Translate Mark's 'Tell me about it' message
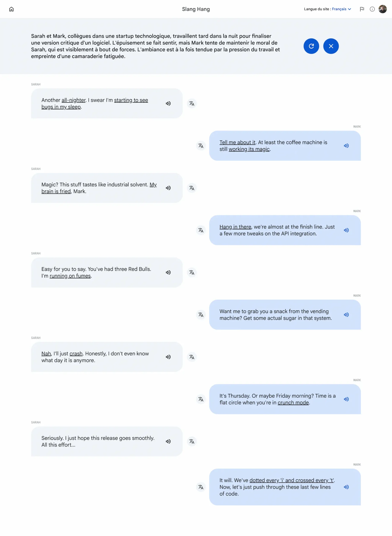Viewport: 392px width, 536px height. [x=201, y=146]
